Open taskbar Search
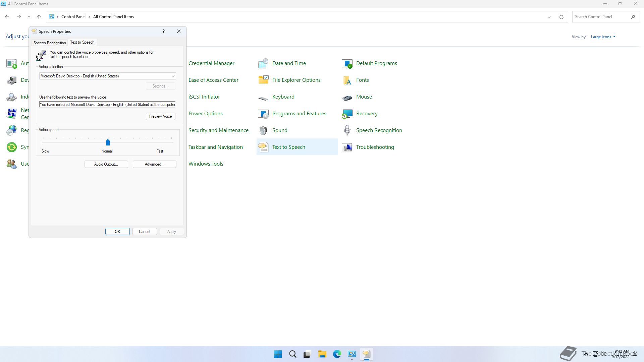The width and height of the screenshot is (644, 362). [292, 354]
